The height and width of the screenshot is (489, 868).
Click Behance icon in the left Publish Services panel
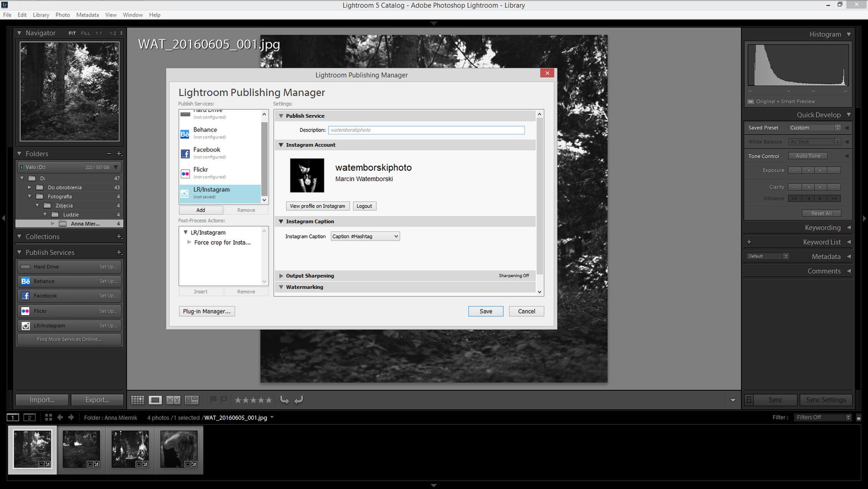(x=25, y=281)
